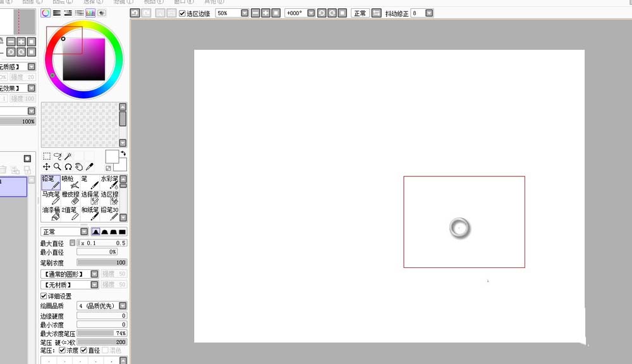Select the 选区擦 selection eraser

tap(109, 198)
